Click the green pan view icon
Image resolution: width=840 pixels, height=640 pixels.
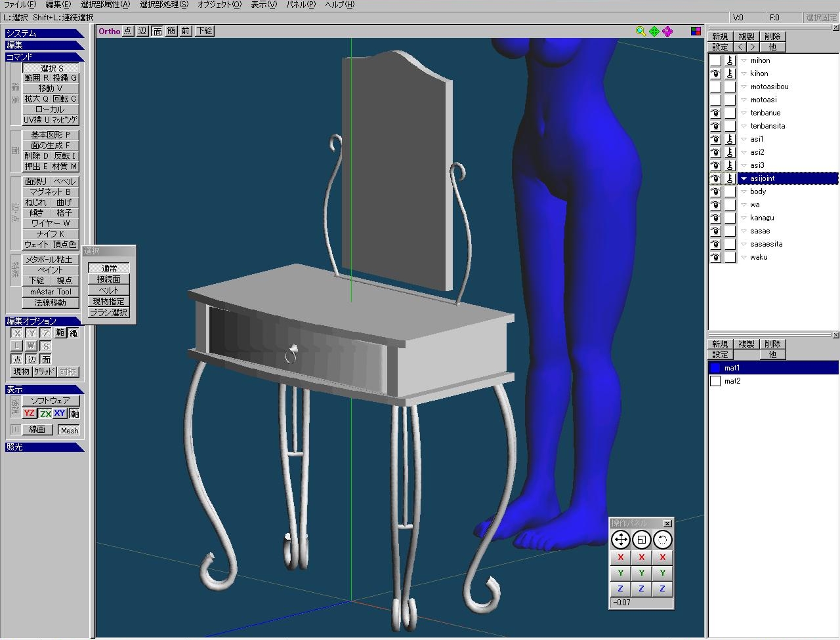654,31
